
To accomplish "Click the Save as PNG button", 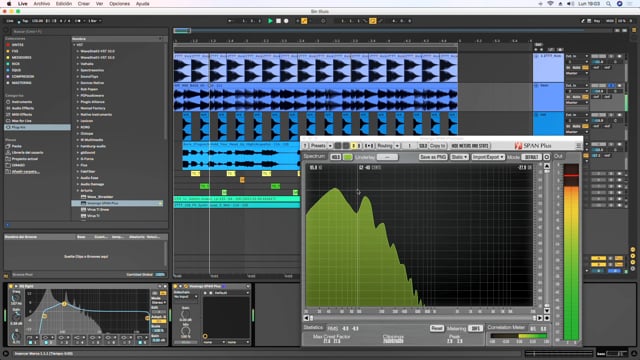I will 433,157.
